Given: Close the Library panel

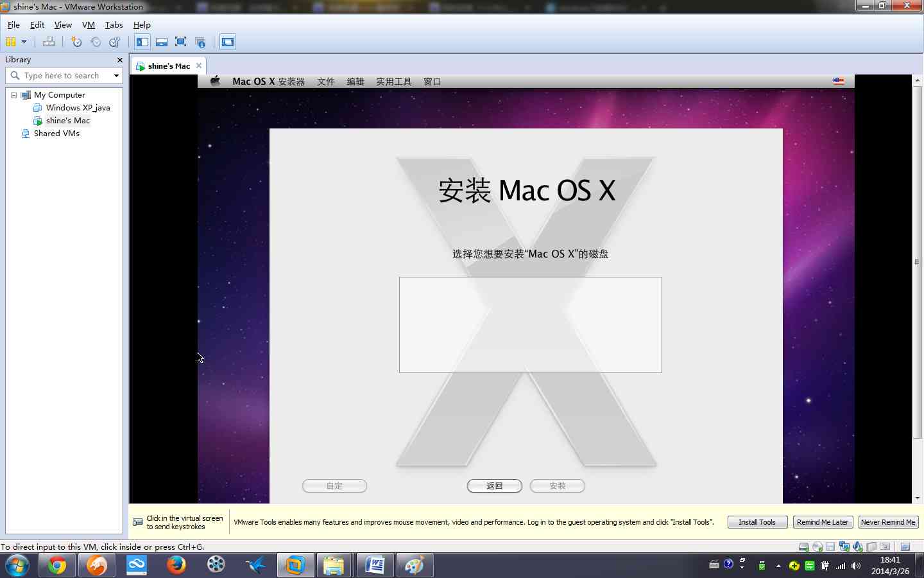Looking at the screenshot, I should tap(119, 60).
